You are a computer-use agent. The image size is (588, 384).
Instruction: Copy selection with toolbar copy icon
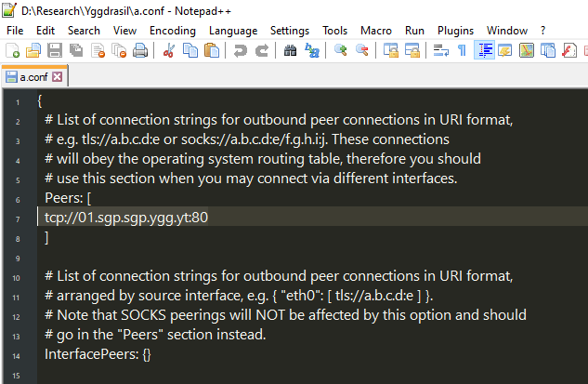pos(190,50)
